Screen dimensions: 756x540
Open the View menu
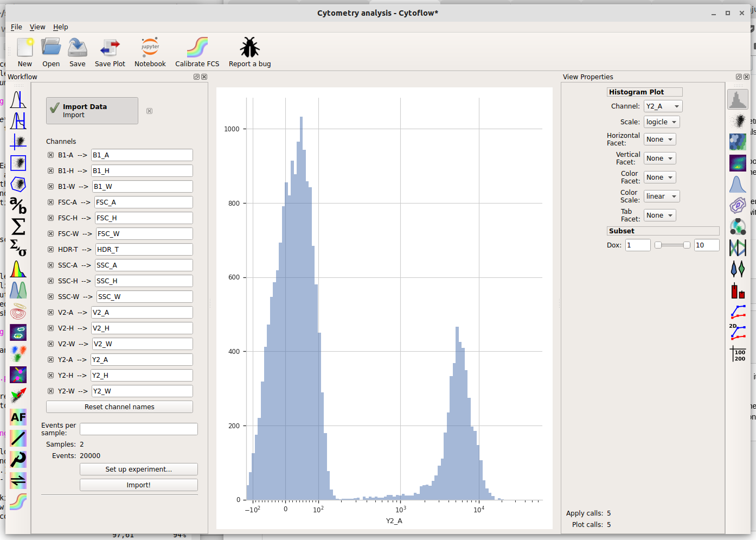coord(37,27)
